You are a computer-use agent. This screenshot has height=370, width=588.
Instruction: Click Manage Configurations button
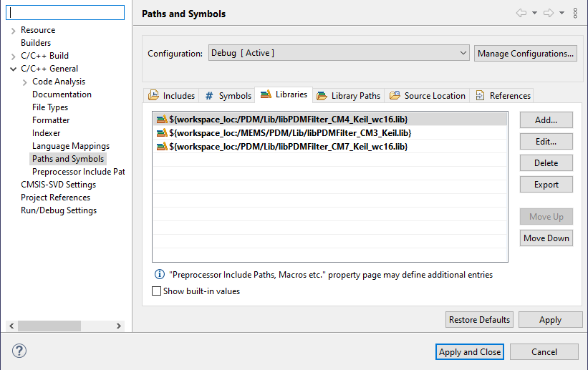pos(526,53)
